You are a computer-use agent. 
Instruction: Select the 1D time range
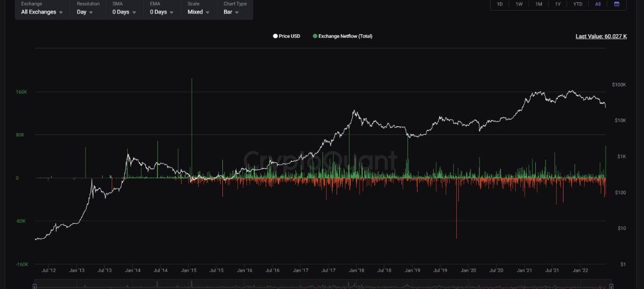click(500, 4)
